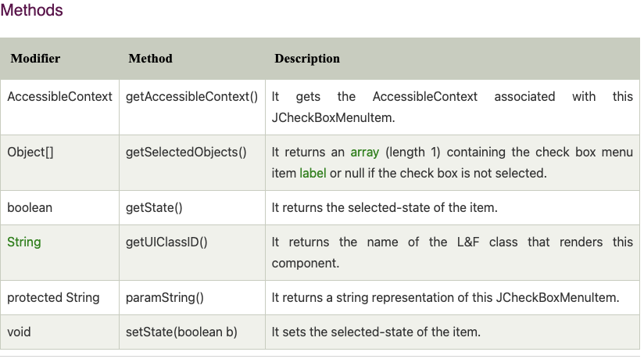The width and height of the screenshot is (644, 359).
Task: Click the "AccessibleContext" modifier cell
Action: [61, 97]
